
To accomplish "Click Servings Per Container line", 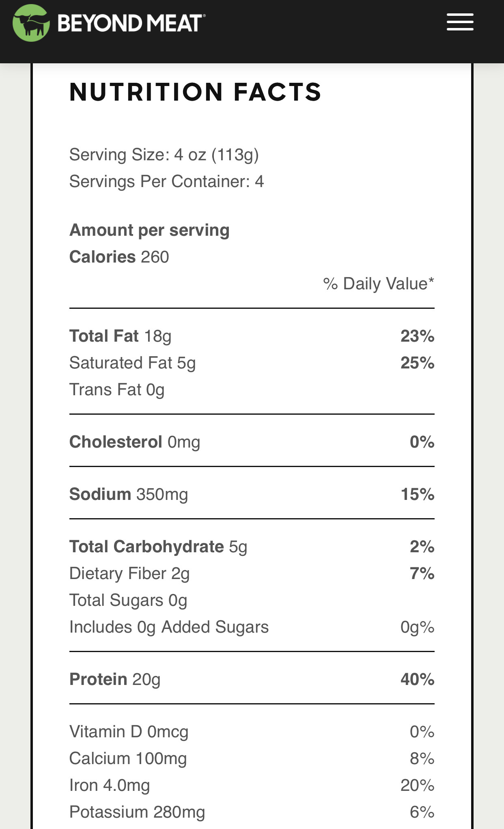I will [x=166, y=181].
